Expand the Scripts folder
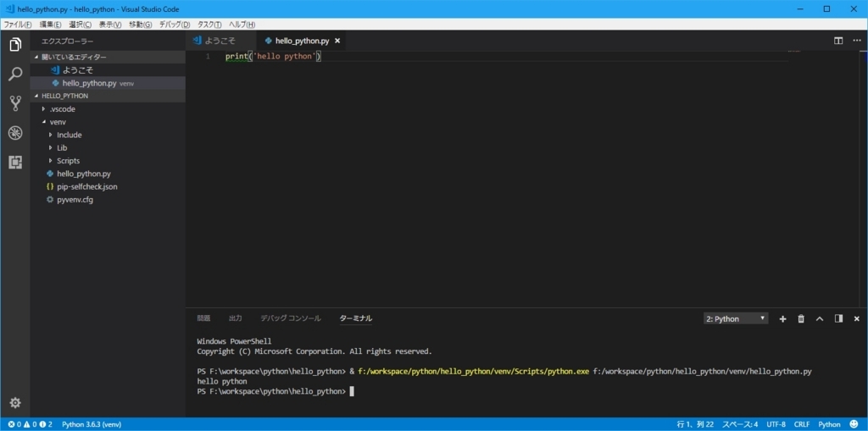The width and height of the screenshot is (868, 431). pyautogui.click(x=108, y=161)
